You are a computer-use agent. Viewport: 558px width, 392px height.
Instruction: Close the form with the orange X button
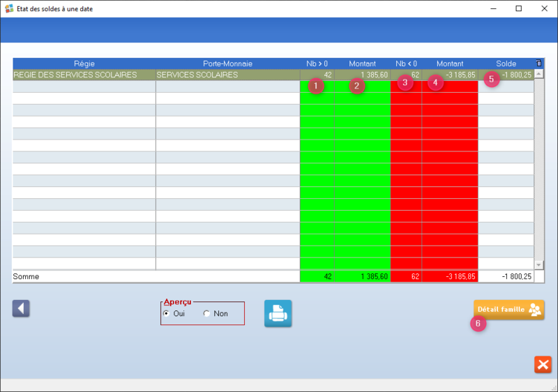point(543,364)
